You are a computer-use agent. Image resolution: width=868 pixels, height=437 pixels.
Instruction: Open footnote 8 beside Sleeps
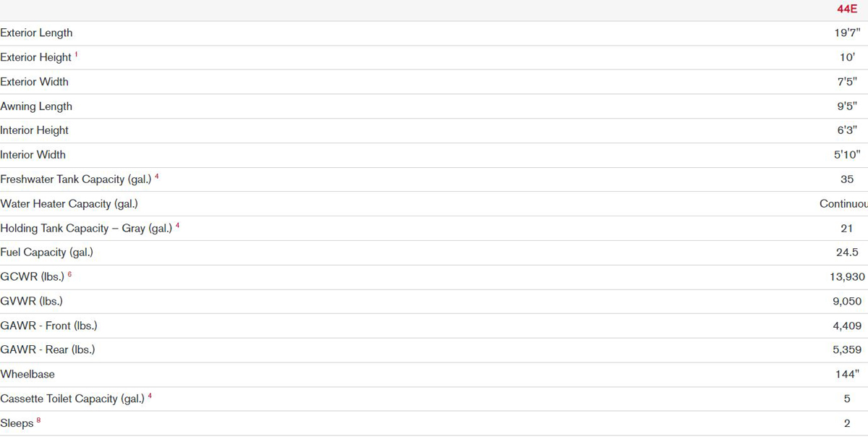tap(38, 420)
